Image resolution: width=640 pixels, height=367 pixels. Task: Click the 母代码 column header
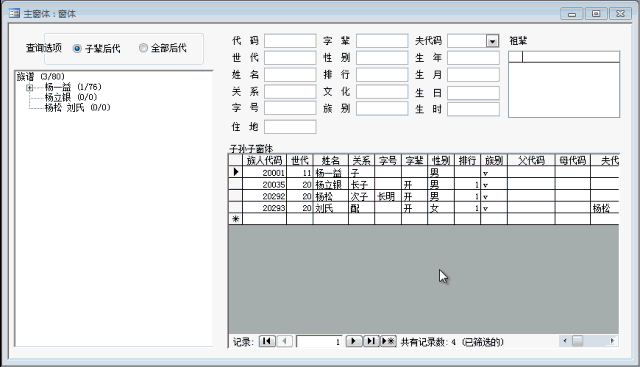point(573,160)
